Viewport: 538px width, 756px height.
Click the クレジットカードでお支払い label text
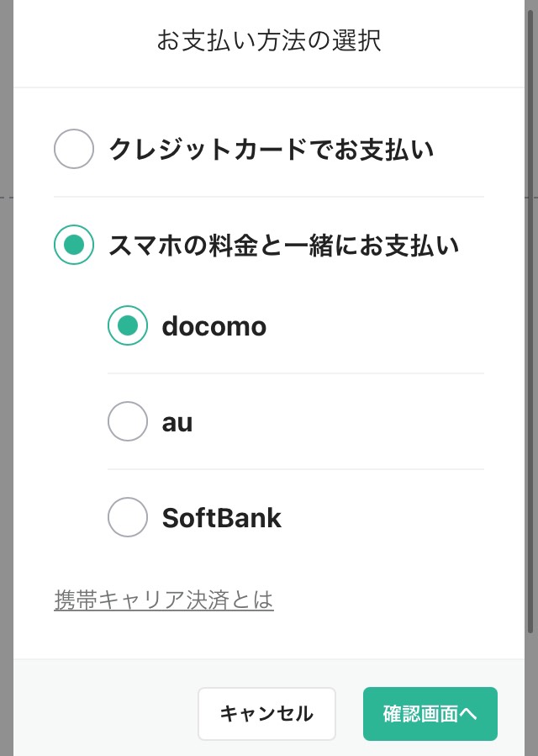[271, 150]
